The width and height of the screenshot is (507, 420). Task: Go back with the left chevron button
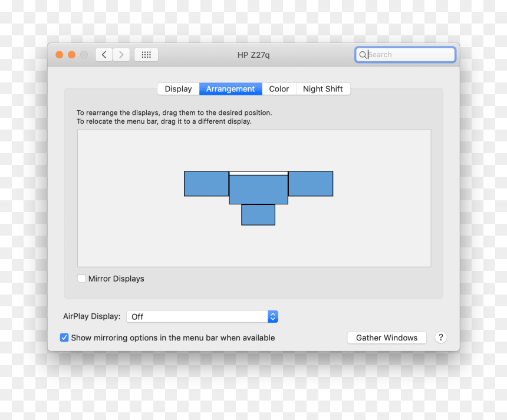tap(104, 55)
